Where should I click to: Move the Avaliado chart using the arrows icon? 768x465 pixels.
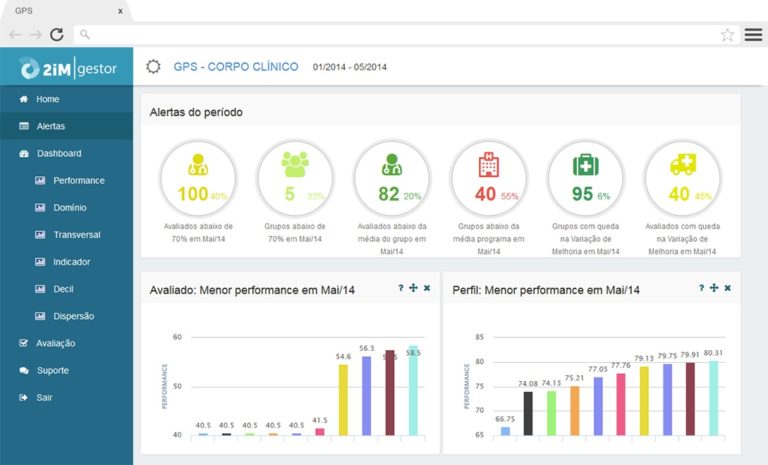coord(413,288)
